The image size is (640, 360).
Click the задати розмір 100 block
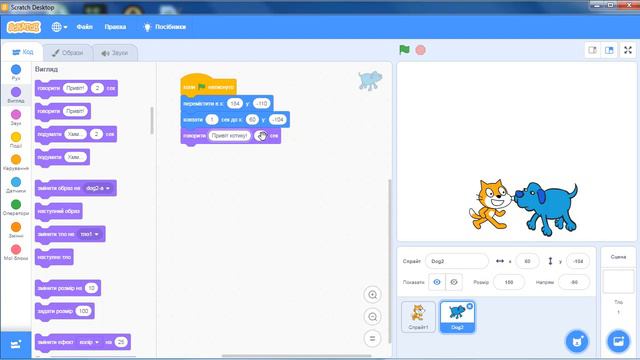[65, 311]
